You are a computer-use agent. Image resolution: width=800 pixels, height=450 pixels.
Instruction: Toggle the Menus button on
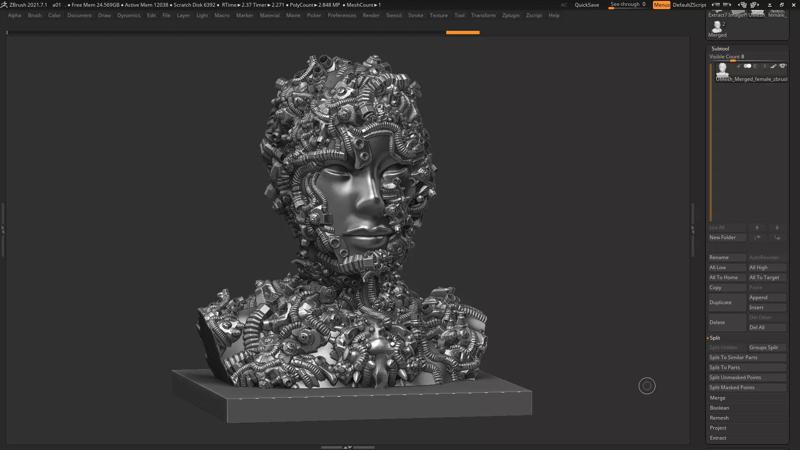click(x=661, y=5)
